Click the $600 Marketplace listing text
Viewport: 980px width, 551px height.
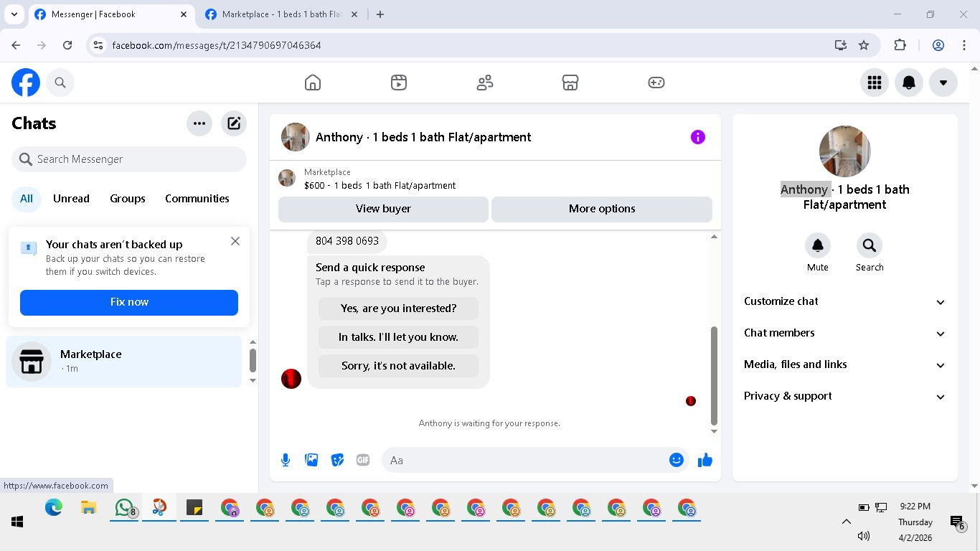click(x=380, y=186)
